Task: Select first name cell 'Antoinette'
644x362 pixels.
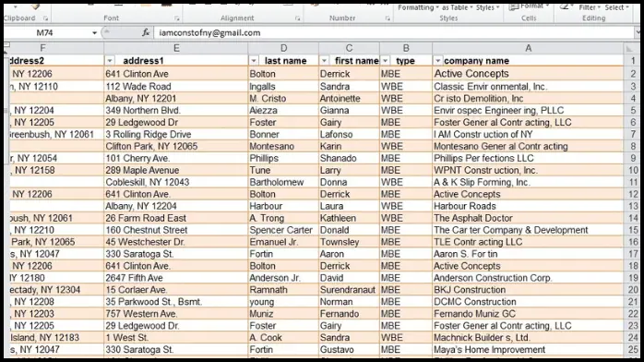Action: (x=349, y=99)
